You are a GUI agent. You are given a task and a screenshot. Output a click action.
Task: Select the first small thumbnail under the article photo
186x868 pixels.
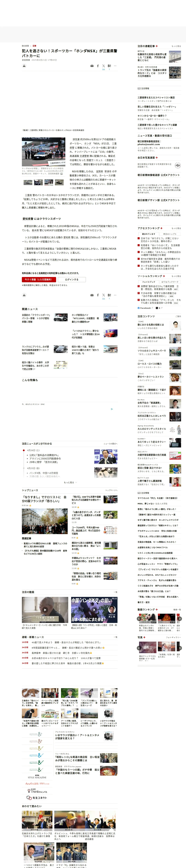coord(28,182)
